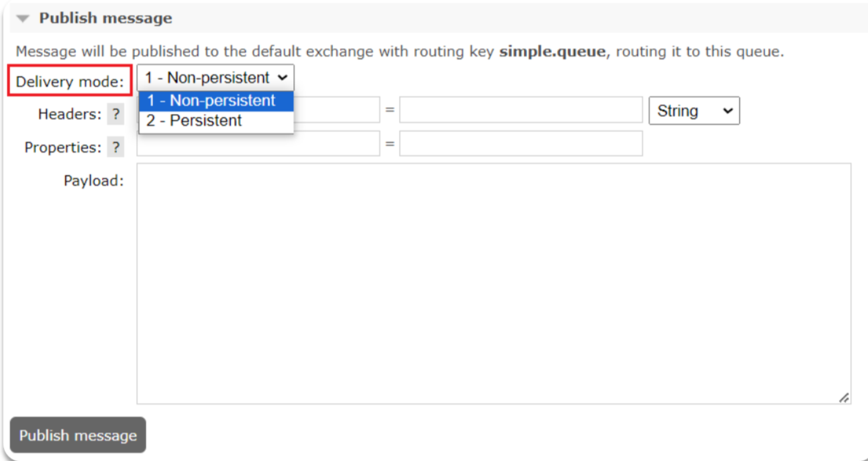Viewport: 868px width, 461px height.
Task: Click the Headers value input field
Action: tap(521, 110)
